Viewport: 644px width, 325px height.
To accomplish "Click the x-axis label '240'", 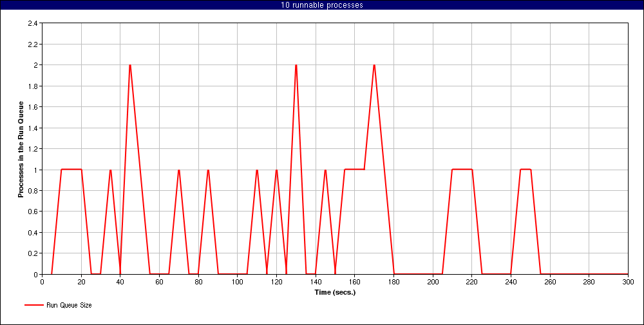I will pyautogui.click(x=511, y=282).
